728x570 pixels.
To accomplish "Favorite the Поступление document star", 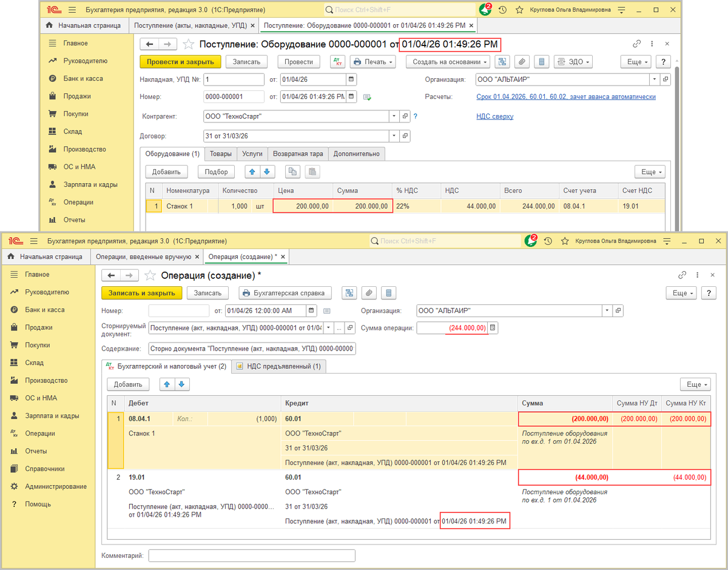I will coord(189,44).
